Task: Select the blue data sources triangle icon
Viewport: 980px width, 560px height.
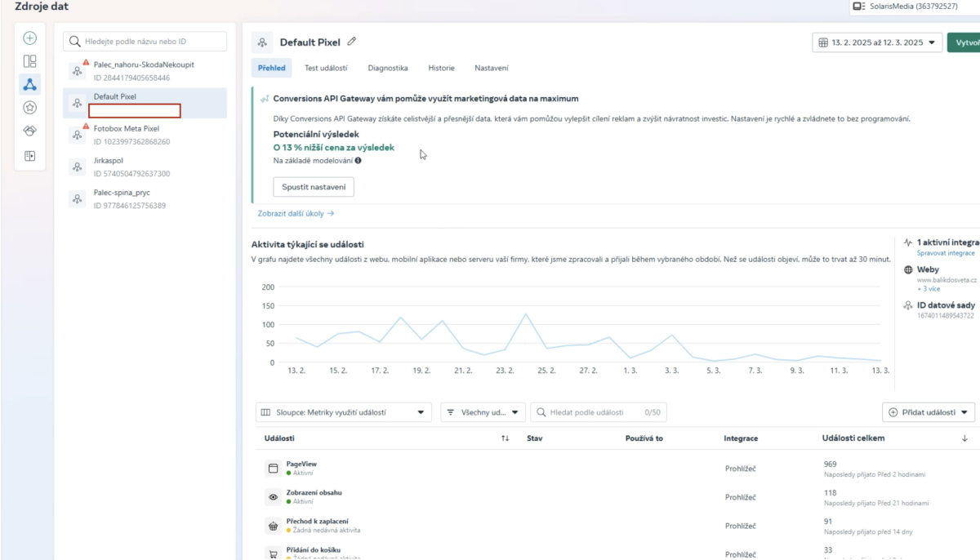Action: point(29,84)
